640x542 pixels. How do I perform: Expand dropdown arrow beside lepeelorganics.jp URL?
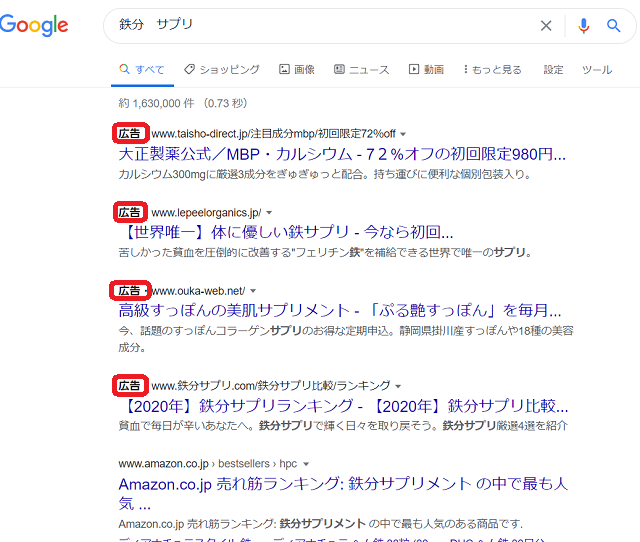(x=269, y=213)
